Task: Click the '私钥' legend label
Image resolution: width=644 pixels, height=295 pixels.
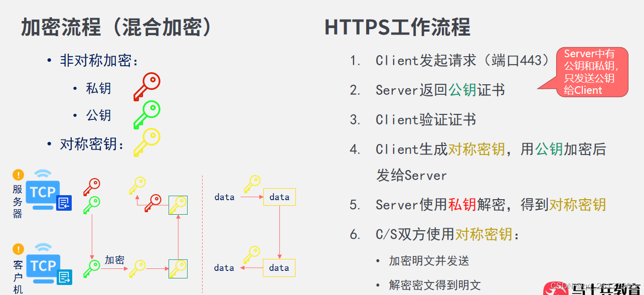Action: pyautogui.click(x=98, y=88)
